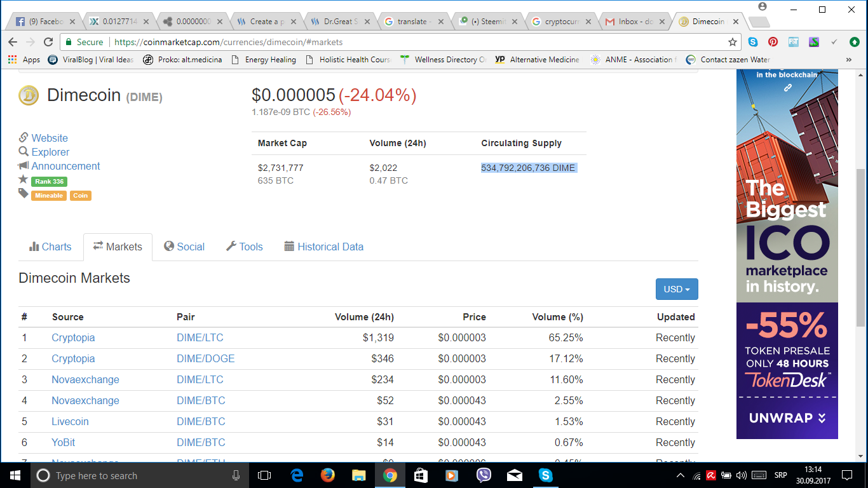Open the ViralBlog bookmark
Screen dimensions: 868x488
[x=92, y=60]
